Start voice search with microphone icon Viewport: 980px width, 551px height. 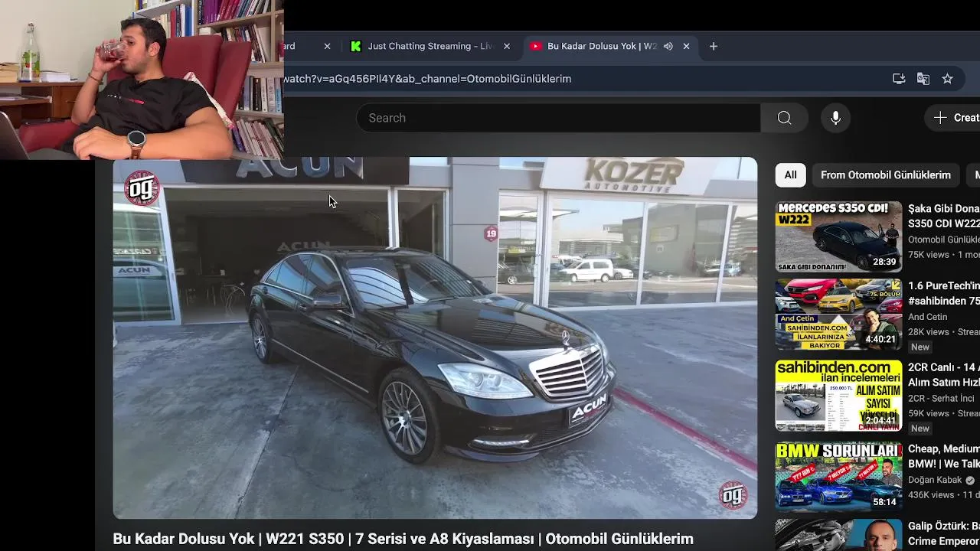pyautogui.click(x=835, y=118)
